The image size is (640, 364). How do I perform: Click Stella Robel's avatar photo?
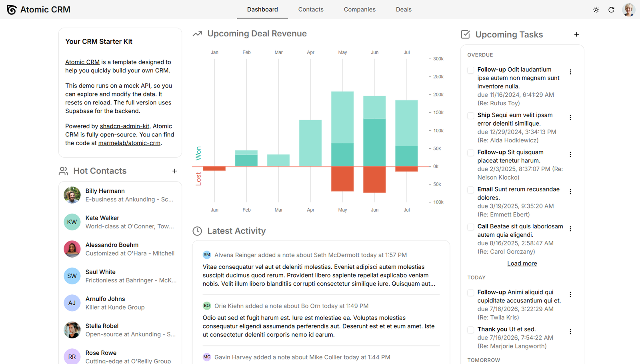72,330
